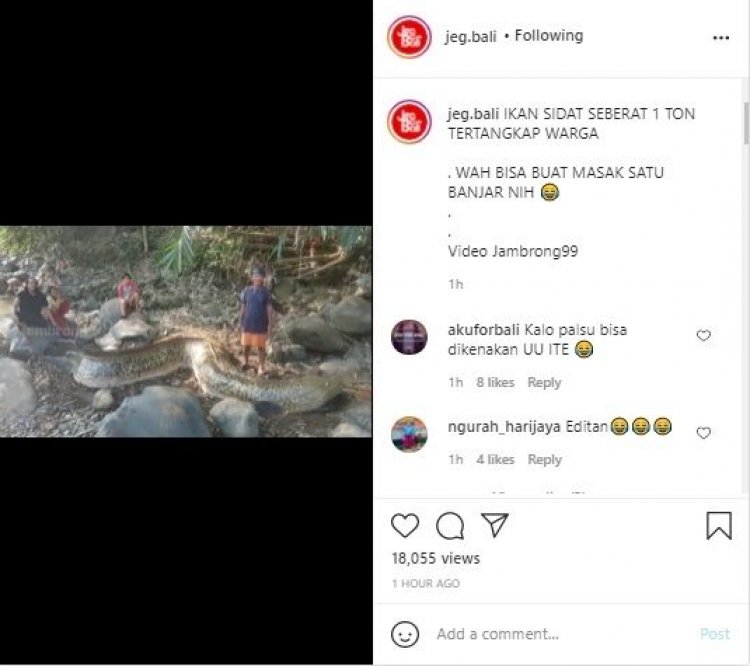Open jeg.bali profile picture in header
750x666 pixels.
(x=409, y=37)
